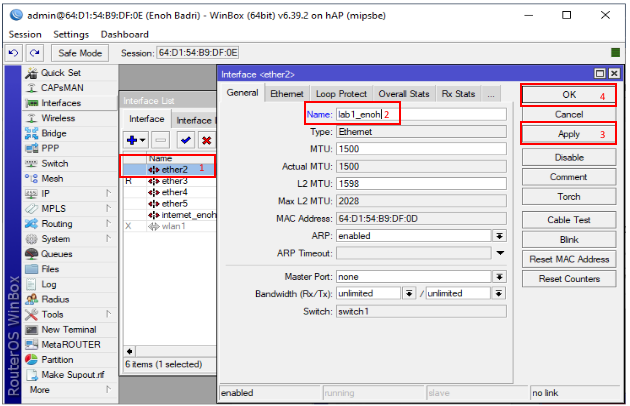
Task: Open the ARP dropdown arrow
Action: point(499,236)
